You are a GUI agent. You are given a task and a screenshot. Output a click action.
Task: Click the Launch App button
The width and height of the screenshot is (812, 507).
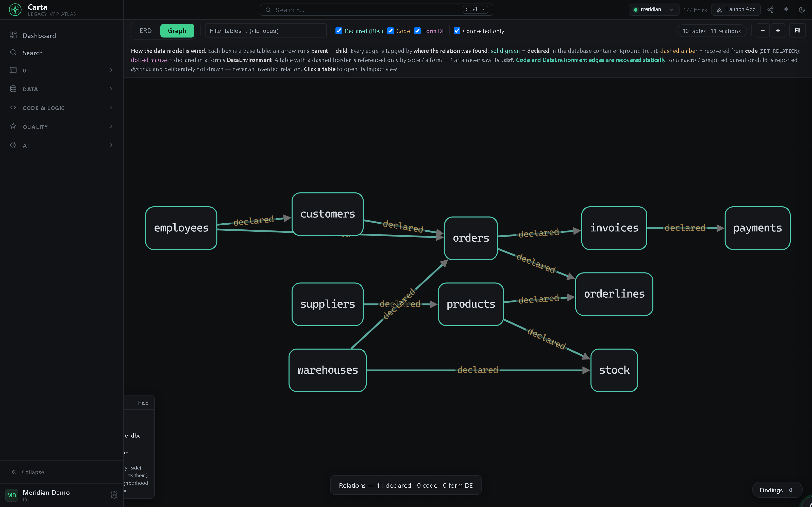736,10
